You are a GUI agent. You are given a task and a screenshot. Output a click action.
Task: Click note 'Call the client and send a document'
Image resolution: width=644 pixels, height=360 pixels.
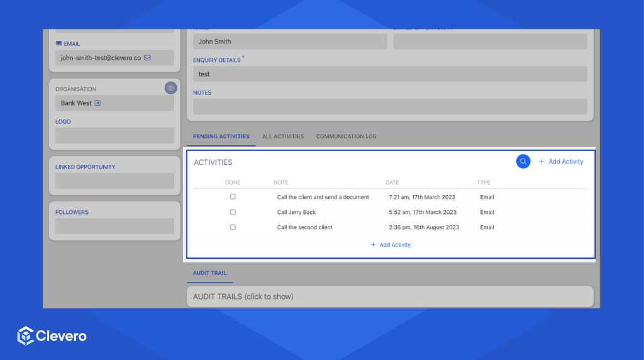pyautogui.click(x=327, y=197)
